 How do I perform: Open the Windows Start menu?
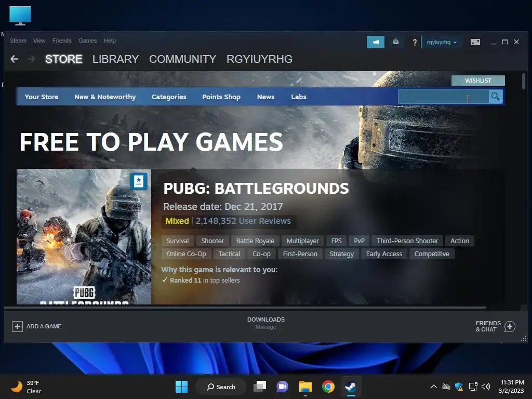181,387
